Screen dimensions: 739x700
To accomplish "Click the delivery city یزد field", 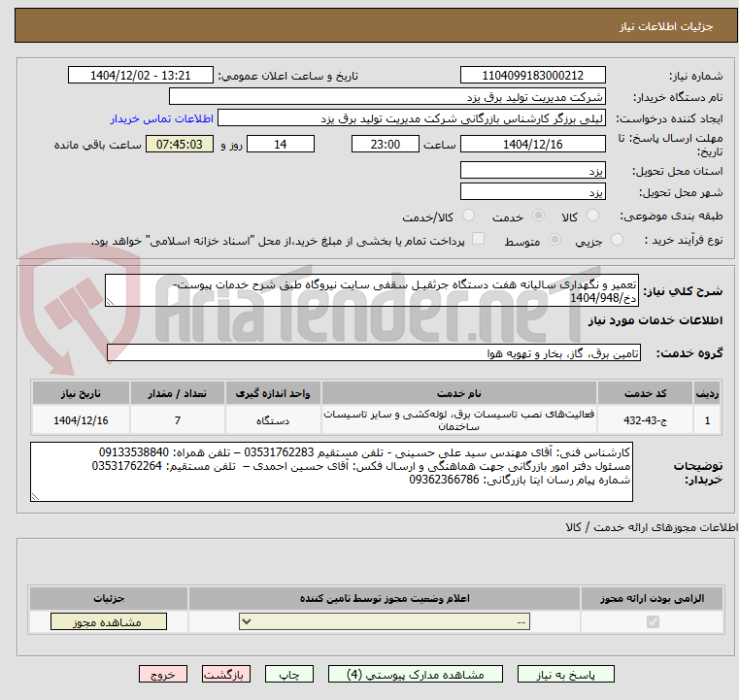I will click(532, 191).
